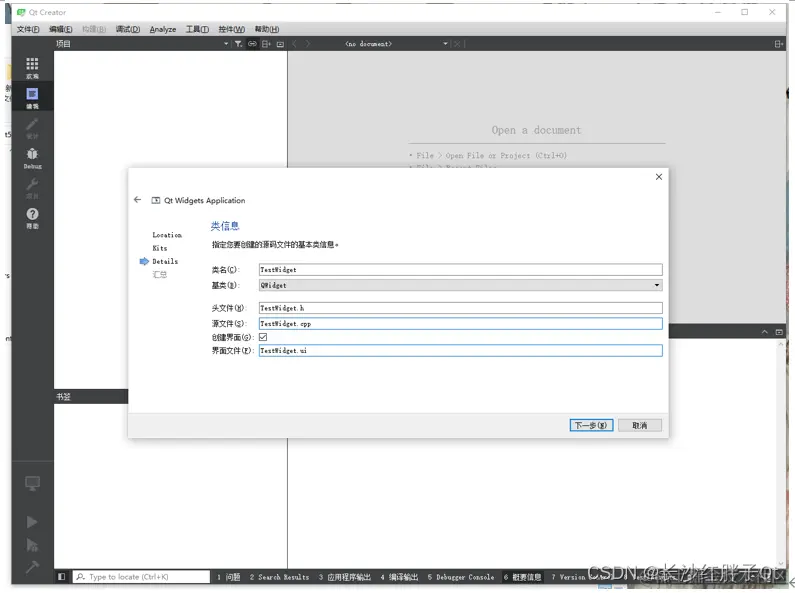Close the Projects side pane with its icon
Image resolution: width=795 pixels, height=593 pixels.
click(280, 44)
